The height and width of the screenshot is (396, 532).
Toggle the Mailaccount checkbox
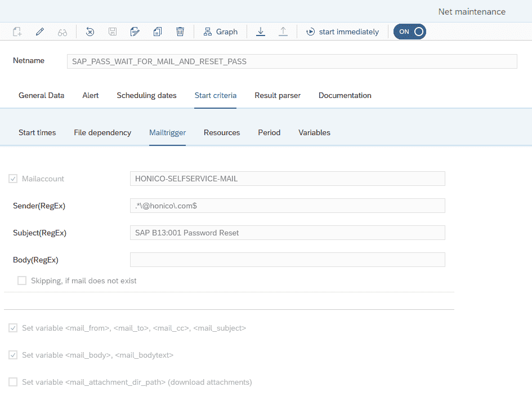click(x=13, y=179)
